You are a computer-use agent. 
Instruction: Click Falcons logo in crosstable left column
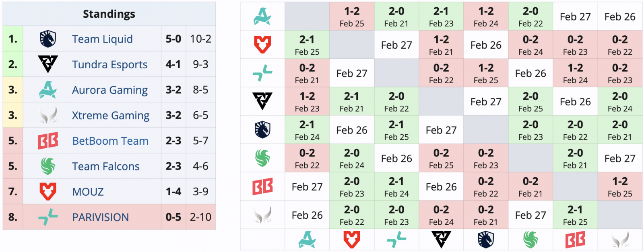(262, 158)
